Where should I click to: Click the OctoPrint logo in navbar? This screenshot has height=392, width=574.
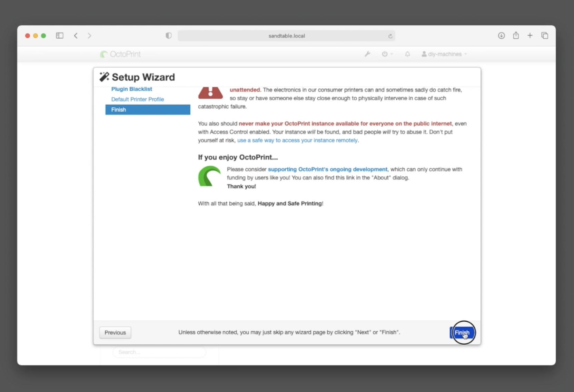(x=120, y=54)
